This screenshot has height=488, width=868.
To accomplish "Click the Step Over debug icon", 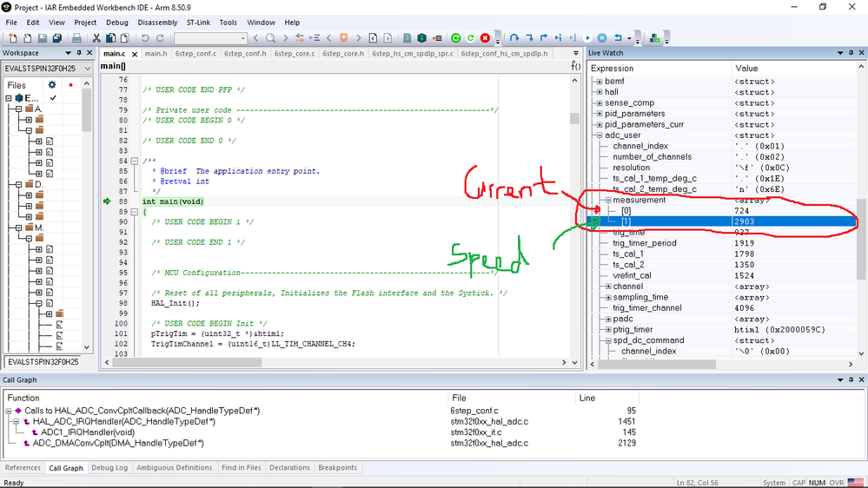I will 514,38.
